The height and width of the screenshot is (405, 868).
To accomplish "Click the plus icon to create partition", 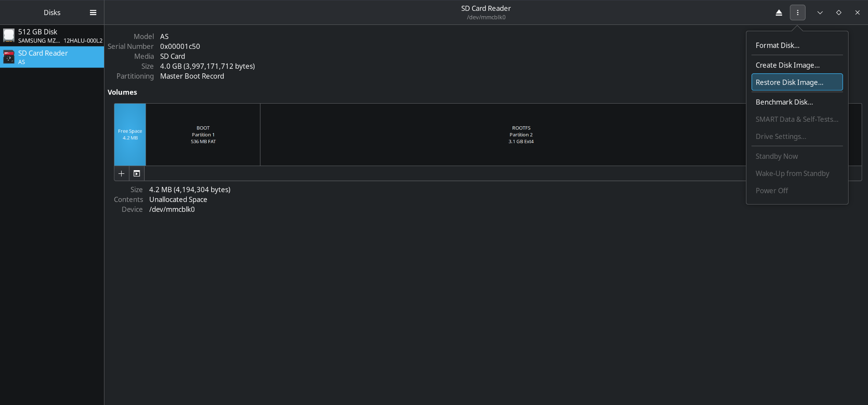I will click(x=121, y=174).
